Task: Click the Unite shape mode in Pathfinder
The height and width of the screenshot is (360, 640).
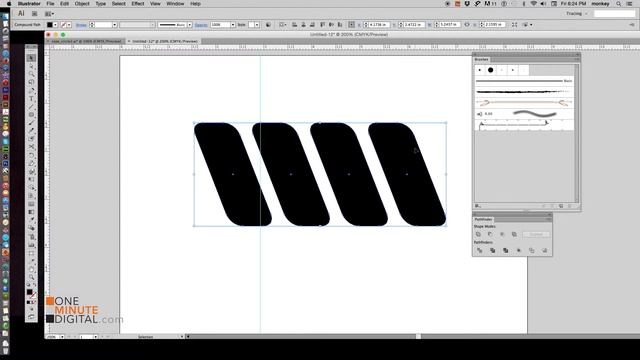Action: [478, 234]
